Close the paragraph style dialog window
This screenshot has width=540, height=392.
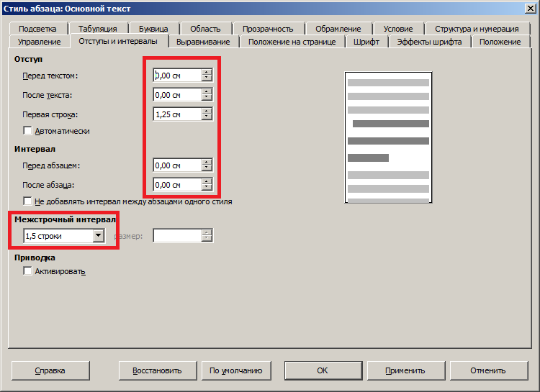tap(529, 9)
